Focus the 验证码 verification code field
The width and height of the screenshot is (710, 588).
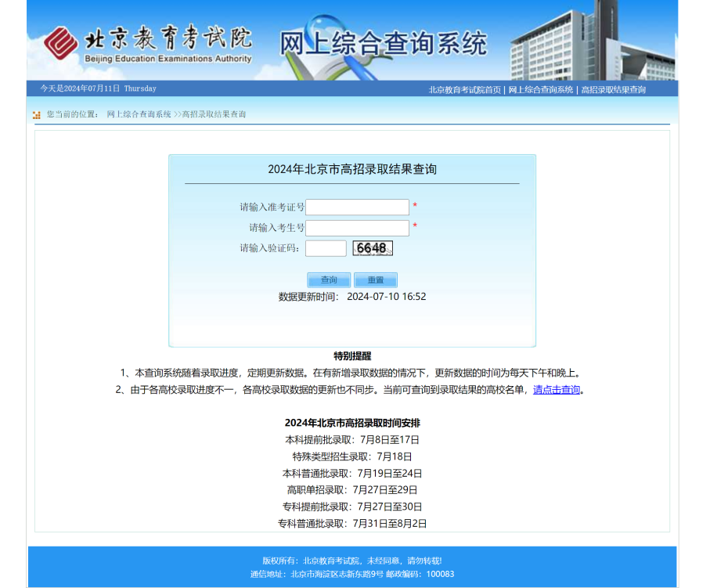(x=327, y=247)
